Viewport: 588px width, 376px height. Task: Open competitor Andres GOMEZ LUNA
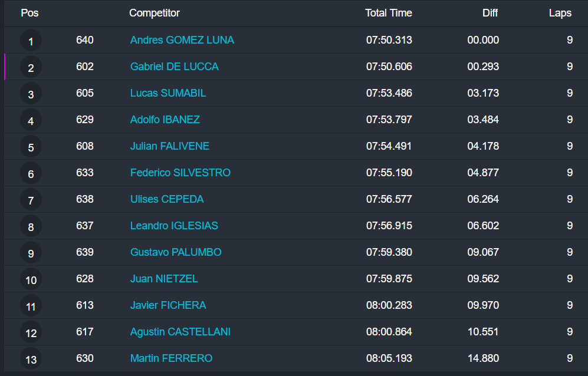point(182,40)
